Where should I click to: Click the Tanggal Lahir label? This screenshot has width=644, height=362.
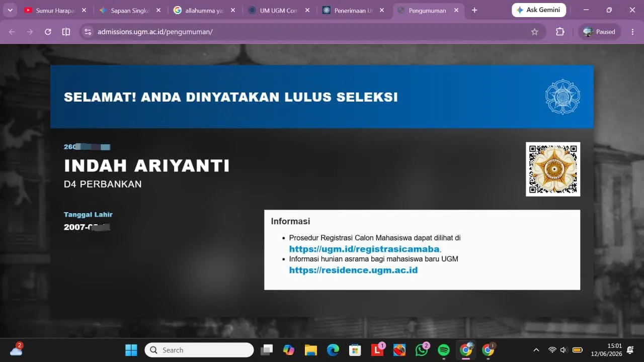pyautogui.click(x=88, y=214)
